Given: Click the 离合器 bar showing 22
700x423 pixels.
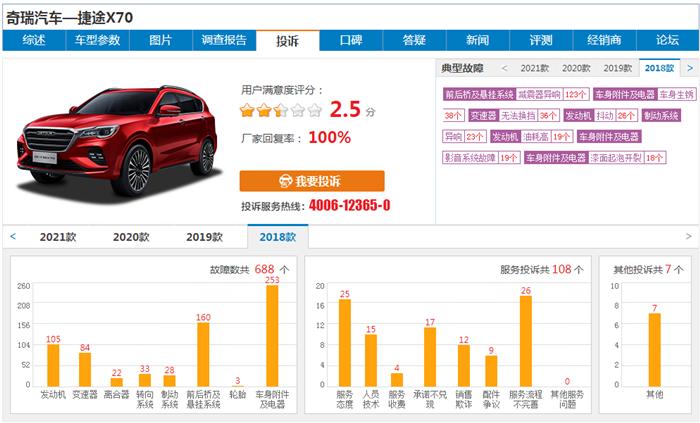Looking at the screenshot, I should tap(117, 382).
